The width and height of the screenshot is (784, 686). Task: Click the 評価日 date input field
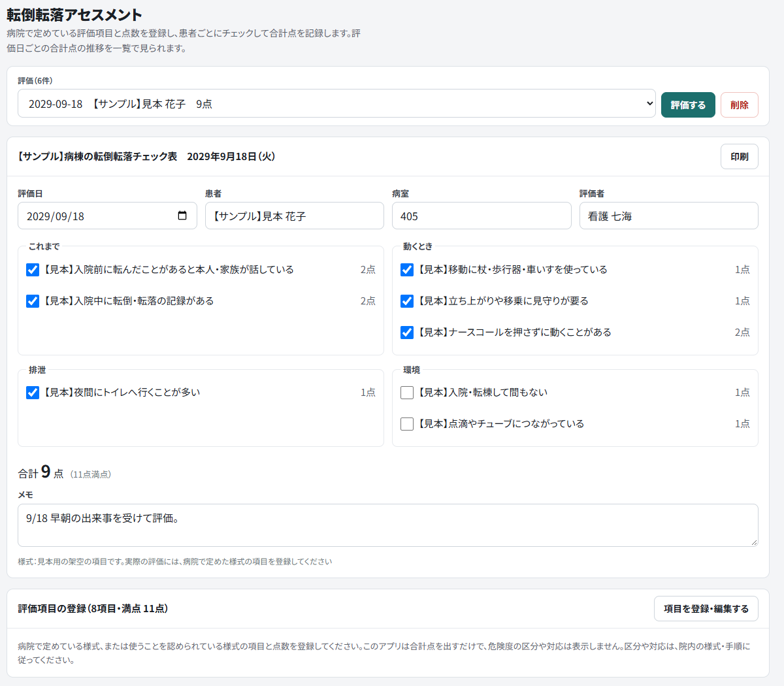(x=107, y=216)
